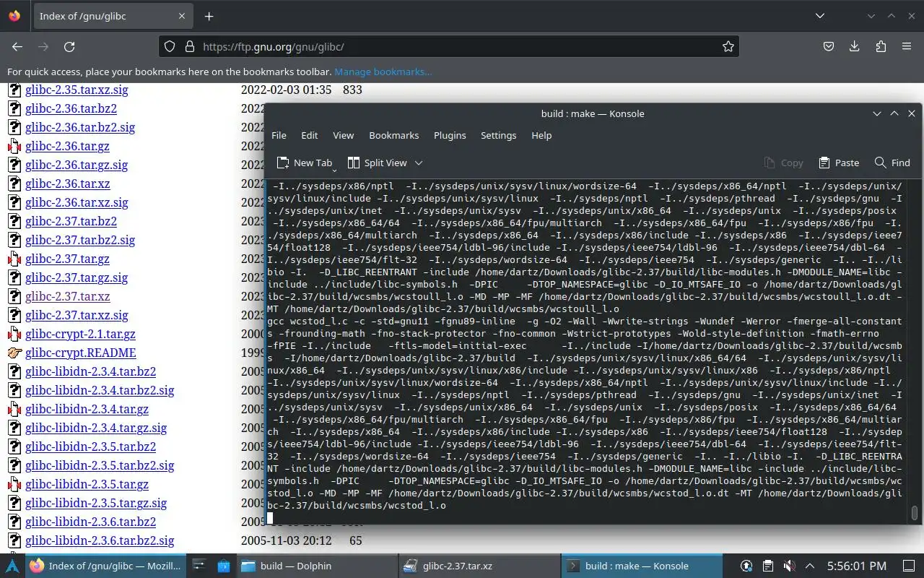Click the show desktop icon
Viewport: 924px width, 578px height.
[x=908, y=566]
